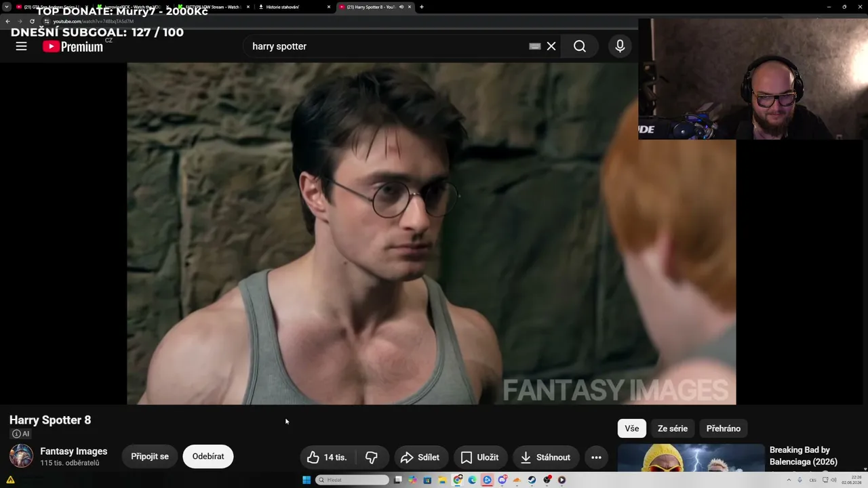The width and height of the screenshot is (868, 488).
Task: Mute the Harry Spotter 8 tab audio
Action: [401, 7]
